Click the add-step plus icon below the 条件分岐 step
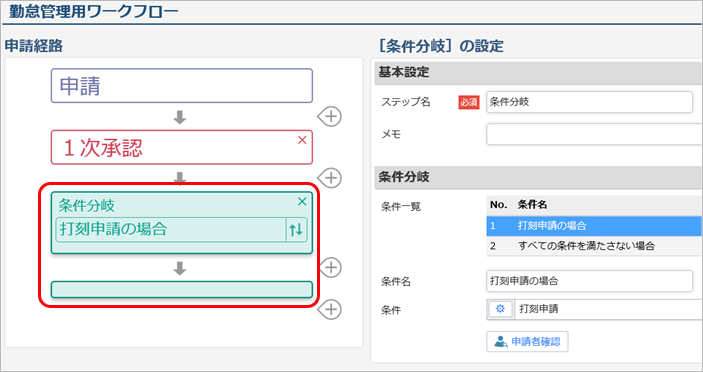This screenshot has height=372, width=703. [330, 268]
